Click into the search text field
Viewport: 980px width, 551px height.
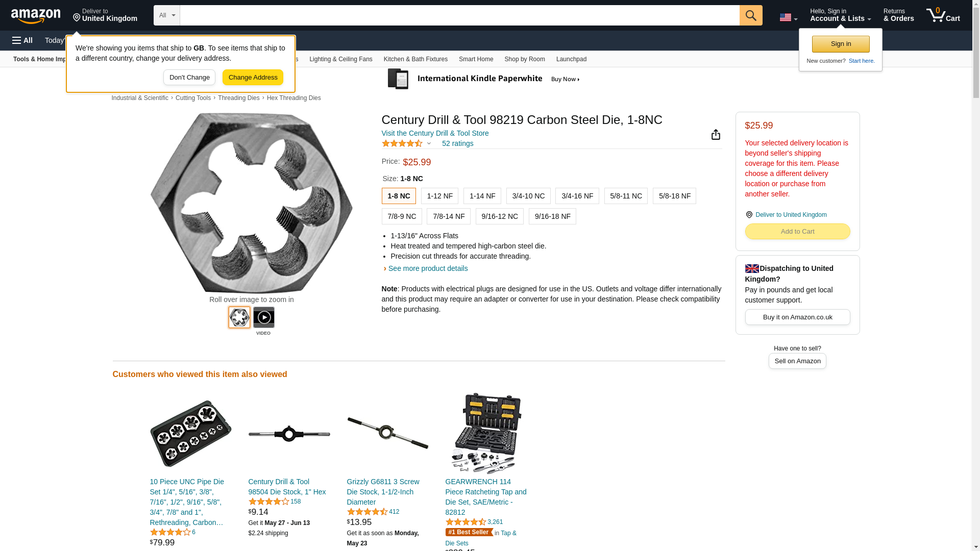pyautogui.click(x=459, y=15)
